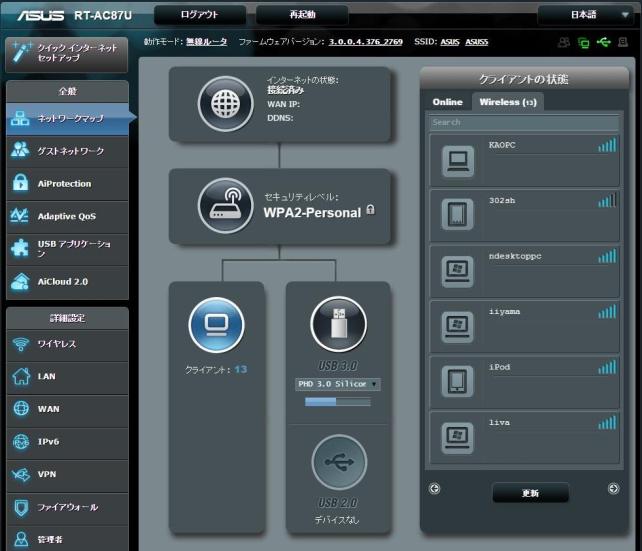Click the USB アプリケーション puzzle icon
The image size is (642, 551).
[20, 248]
